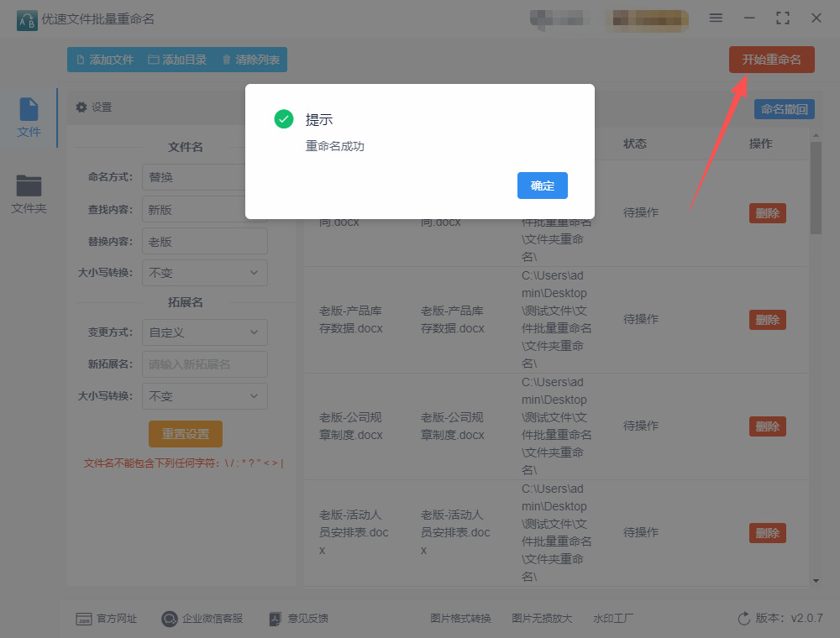Expand the extension 大小写转换 dropdown

205,396
